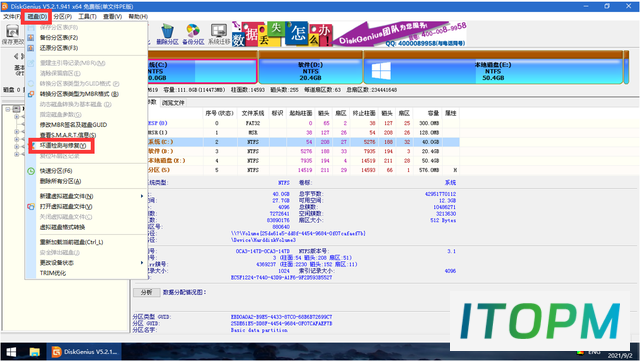Open 坏道检测与修复 bad sector check

click(x=63, y=145)
